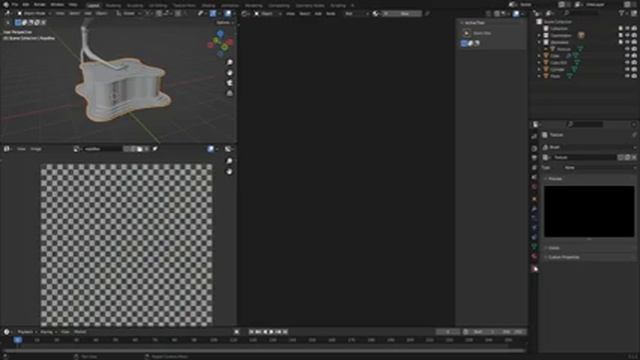The image size is (640, 360).
Task: Toggle Collection eye visibility in outliner
Action: [x=627, y=29]
